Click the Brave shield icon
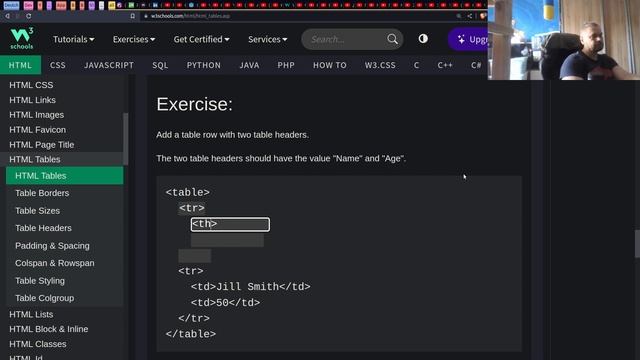Screen dimensions: 640x360 (x=483, y=16)
